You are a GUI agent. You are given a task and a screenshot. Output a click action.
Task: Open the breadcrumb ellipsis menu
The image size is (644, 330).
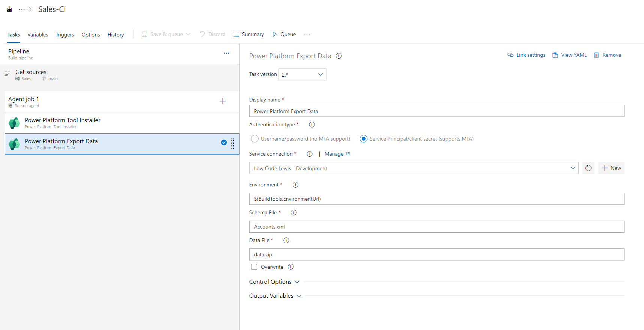pos(22,9)
